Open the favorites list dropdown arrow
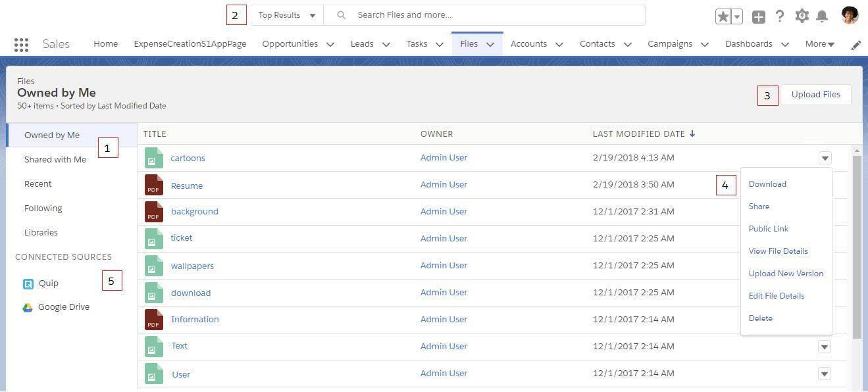This screenshot has width=868, height=392. 737,16
